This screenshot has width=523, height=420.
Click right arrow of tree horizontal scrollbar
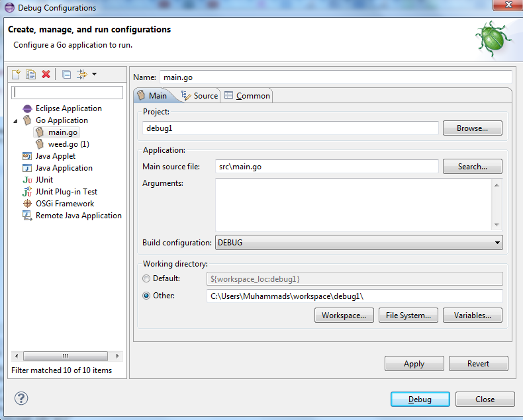click(x=117, y=356)
